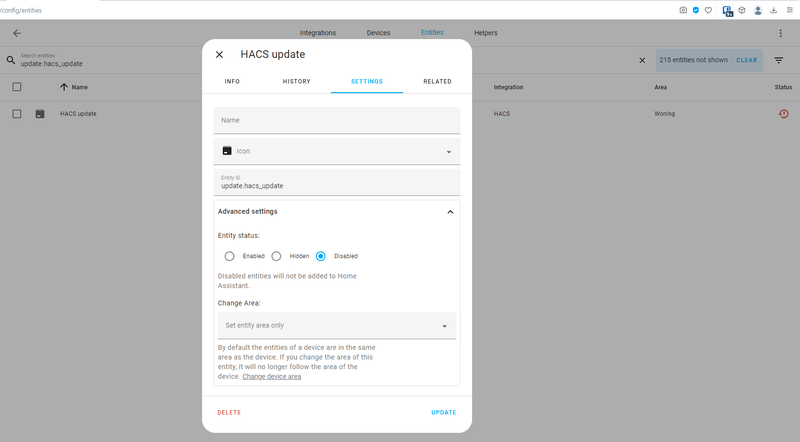
Task: Click the HACS integration cell
Action: coord(502,114)
